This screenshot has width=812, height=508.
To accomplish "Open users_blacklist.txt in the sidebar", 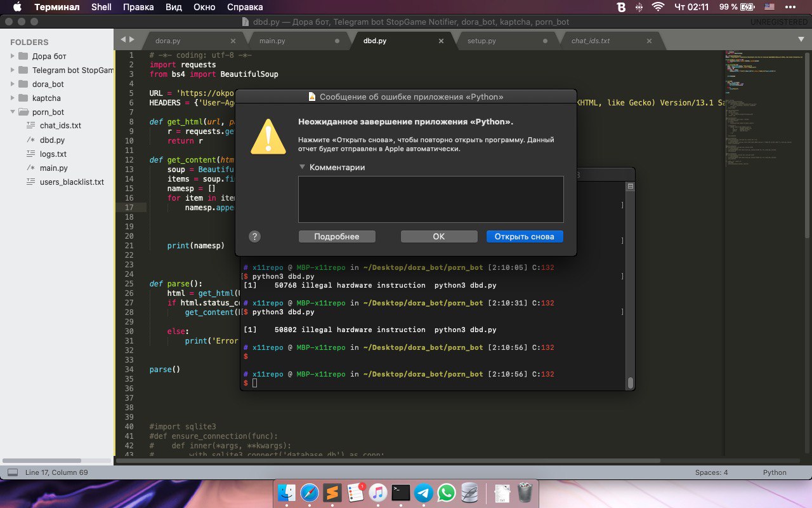I will point(72,182).
